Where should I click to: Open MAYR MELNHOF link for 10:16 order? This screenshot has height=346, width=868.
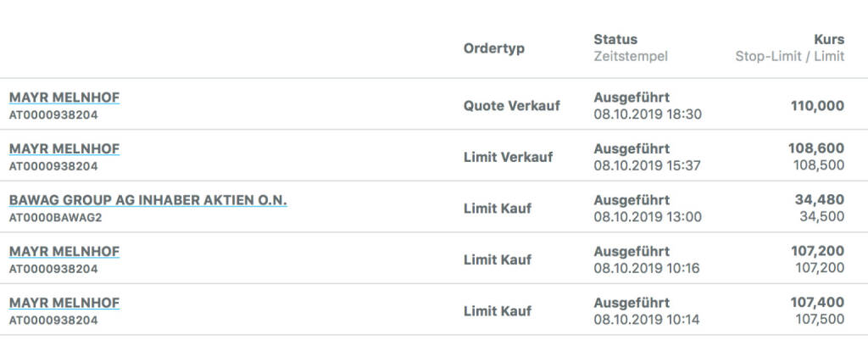click(64, 252)
